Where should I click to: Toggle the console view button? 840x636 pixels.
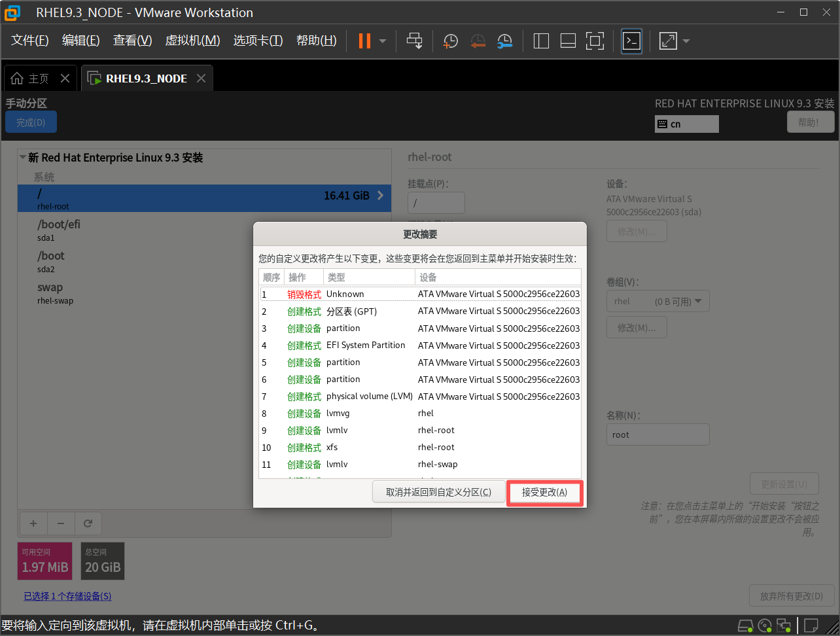coord(631,41)
